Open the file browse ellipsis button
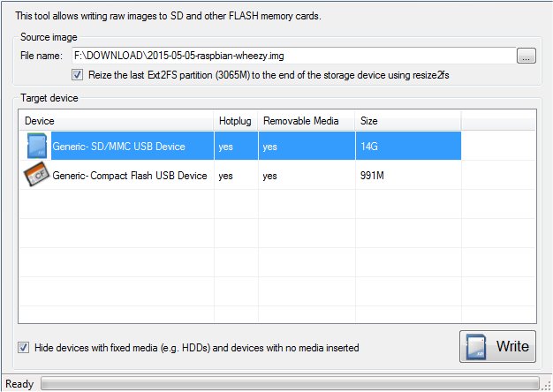This screenshot has height=392, width=553. click(x=526, y=57)
